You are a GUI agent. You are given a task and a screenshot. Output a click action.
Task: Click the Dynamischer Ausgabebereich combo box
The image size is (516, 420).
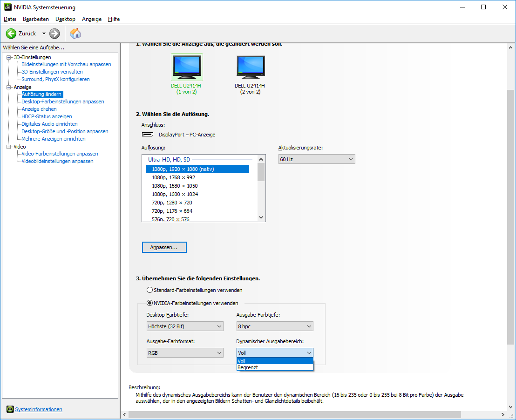[275, 353]
